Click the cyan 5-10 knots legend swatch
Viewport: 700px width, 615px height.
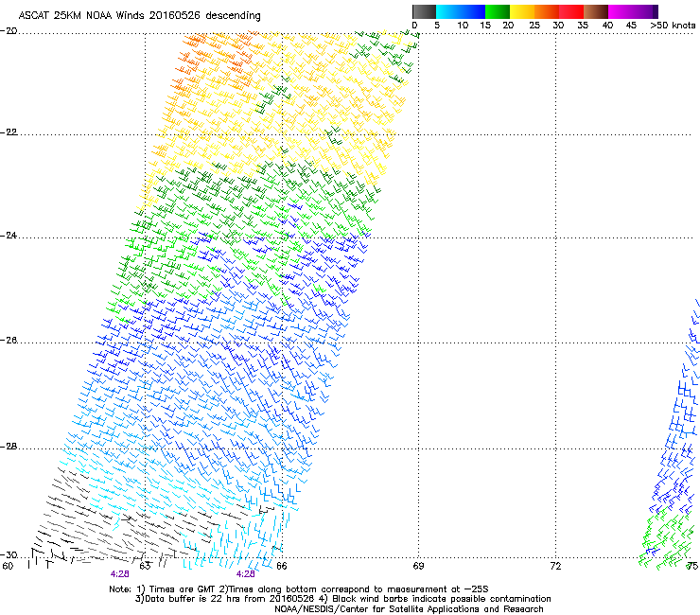[x=448, y=11]
